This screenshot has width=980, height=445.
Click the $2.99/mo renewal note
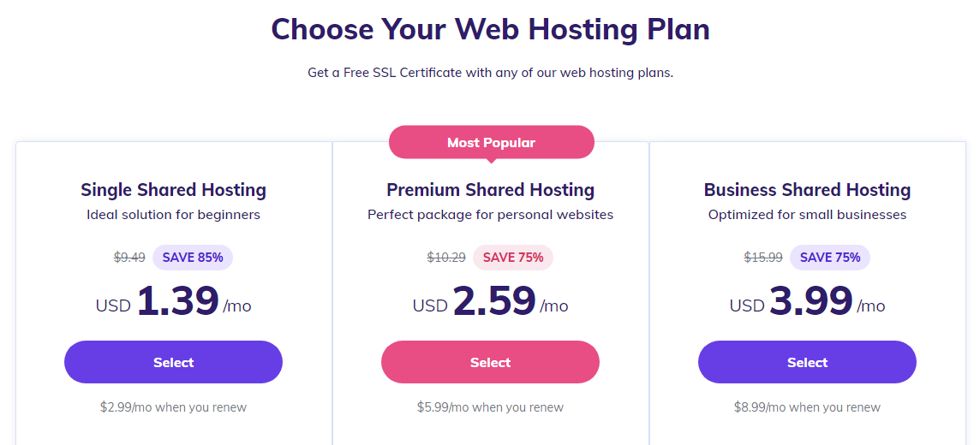click(x=173, y=407)
